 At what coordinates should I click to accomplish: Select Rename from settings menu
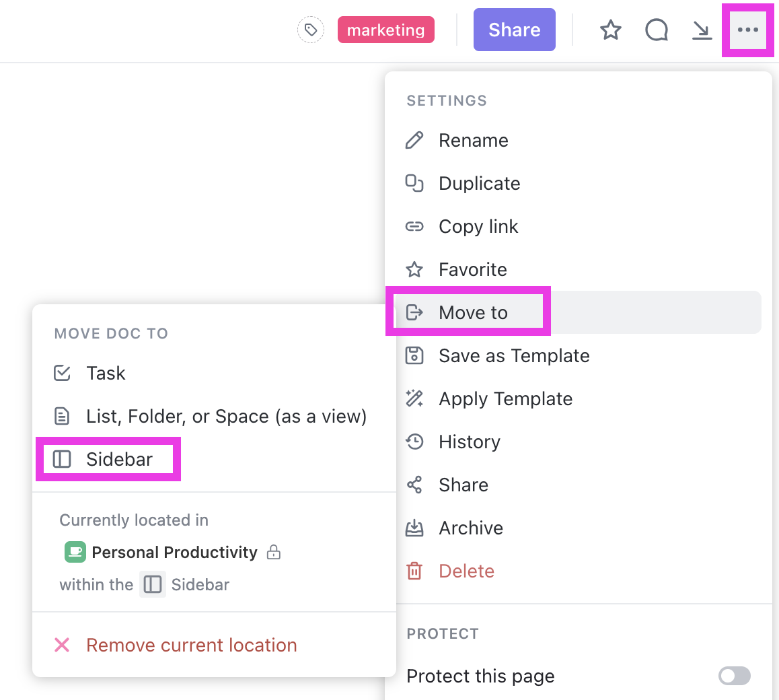pyautogui.click(x=473, y=141)
